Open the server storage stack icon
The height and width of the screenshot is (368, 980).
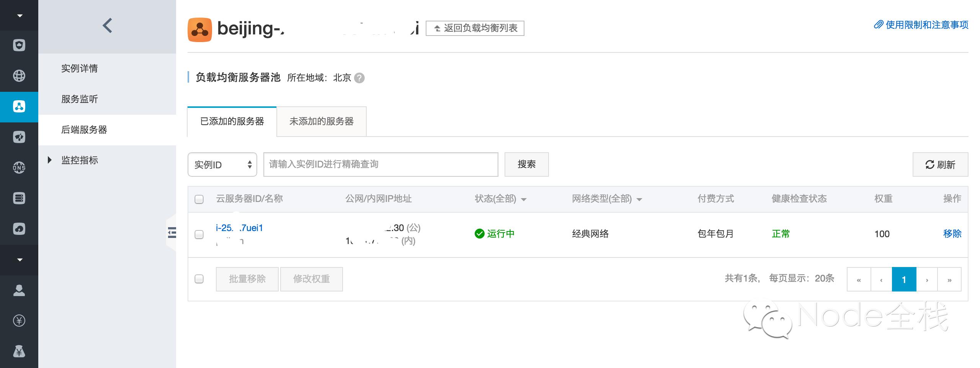(x=19, y=198)
